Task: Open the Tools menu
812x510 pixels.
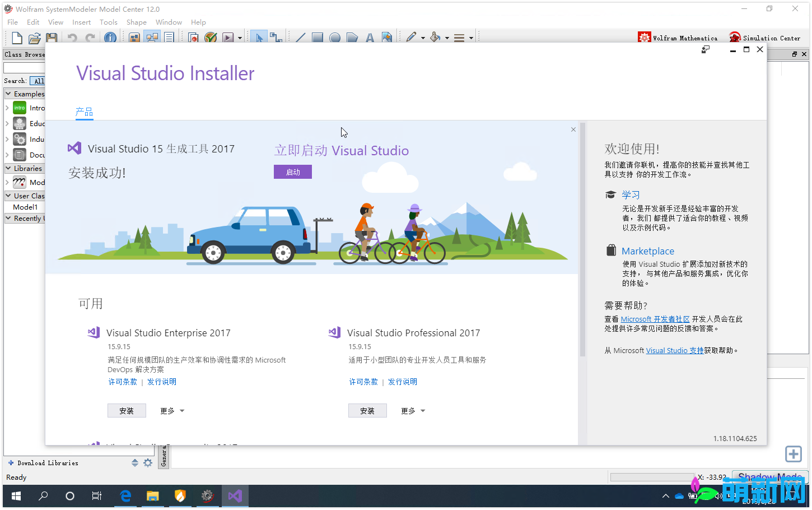Action: coord(109,22)
